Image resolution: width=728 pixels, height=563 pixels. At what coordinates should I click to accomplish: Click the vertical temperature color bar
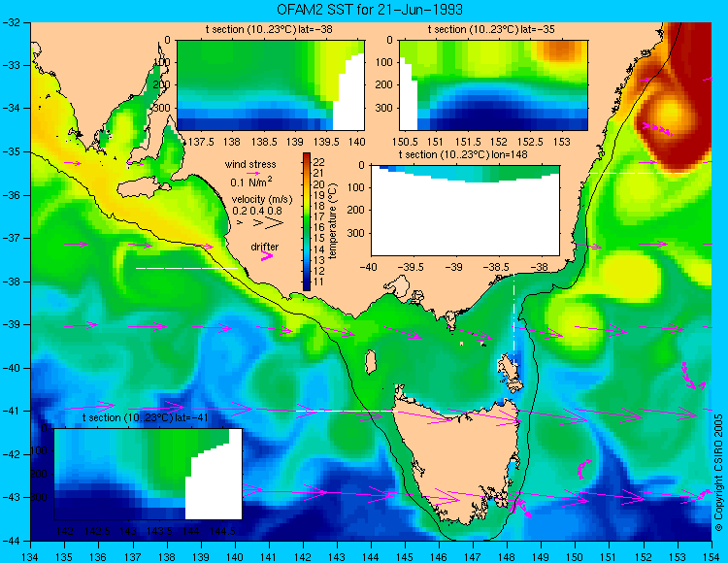pos(307,222)
